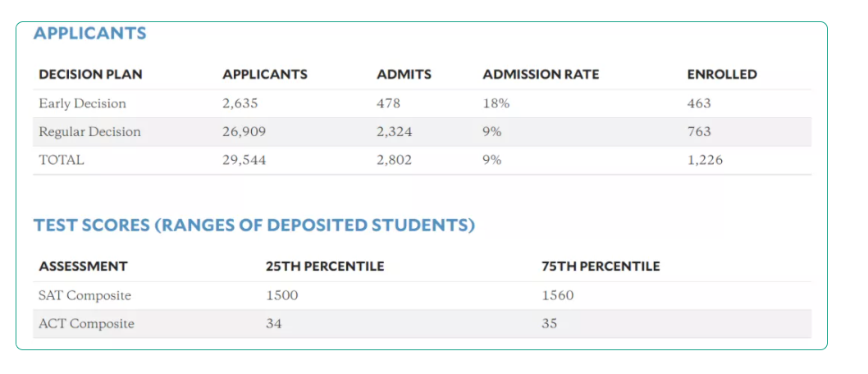Select the Early Decision row label
This screenshot has height=374, width=868.
coord(83,103)
